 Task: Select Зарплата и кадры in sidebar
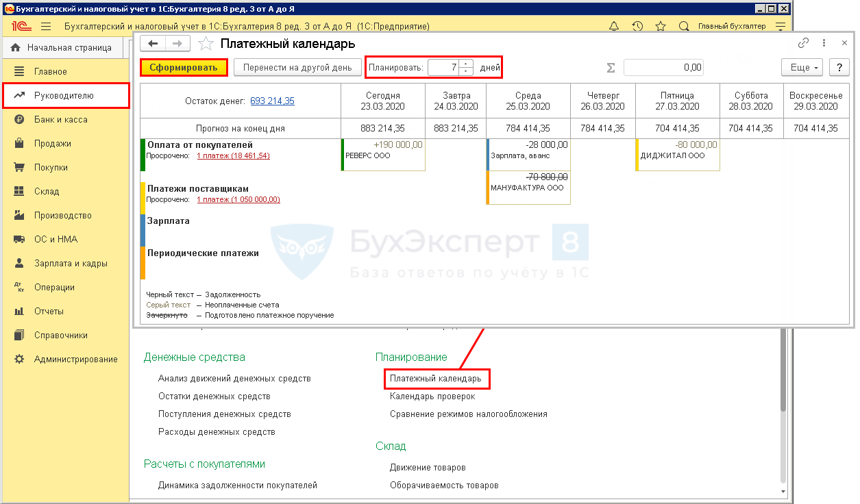(x=71, y=263)
